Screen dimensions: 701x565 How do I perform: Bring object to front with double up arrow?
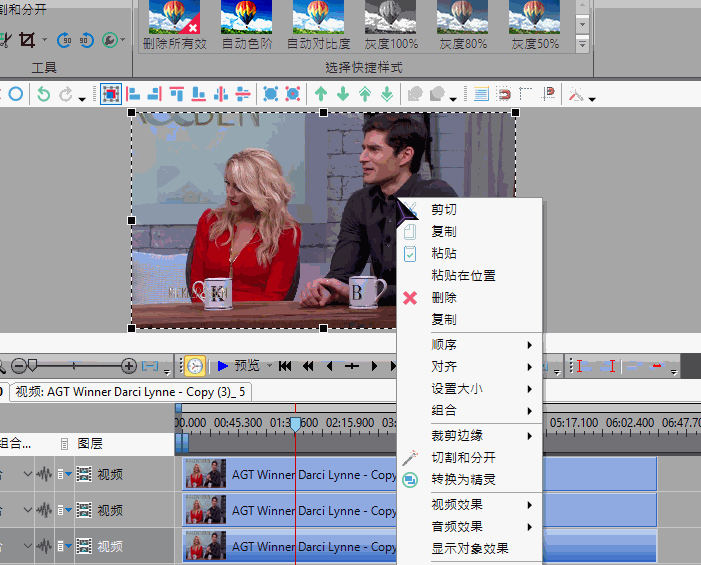pyautogui.click(x=365, y=94)
